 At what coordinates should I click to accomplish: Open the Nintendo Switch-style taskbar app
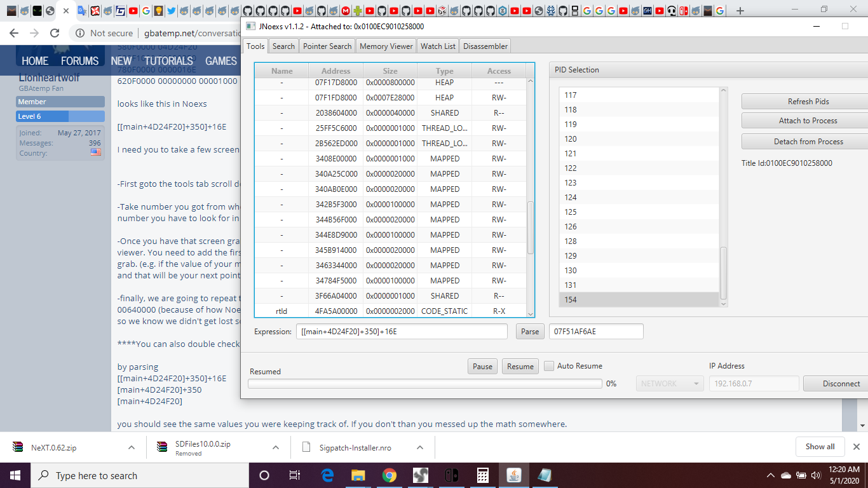[x=452, y=475]
